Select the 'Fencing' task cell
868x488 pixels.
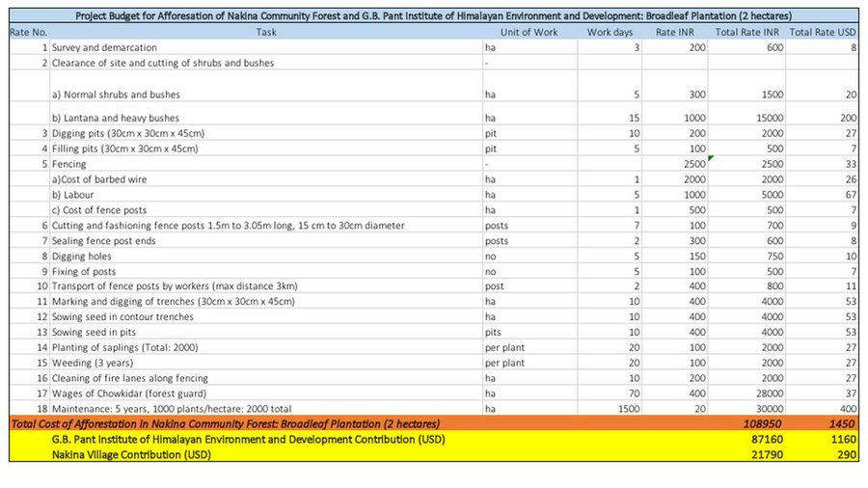tap(266, 164)
